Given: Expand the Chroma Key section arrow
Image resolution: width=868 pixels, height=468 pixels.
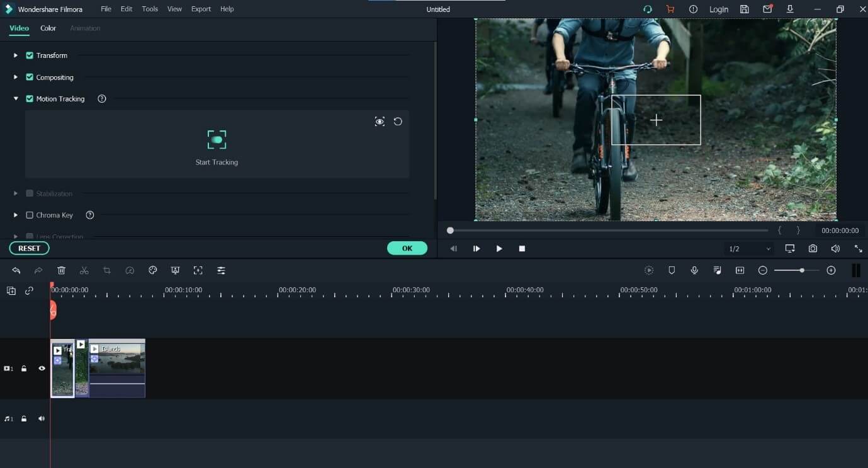Looking at the screenshot, I should click(x=16, y=215).
